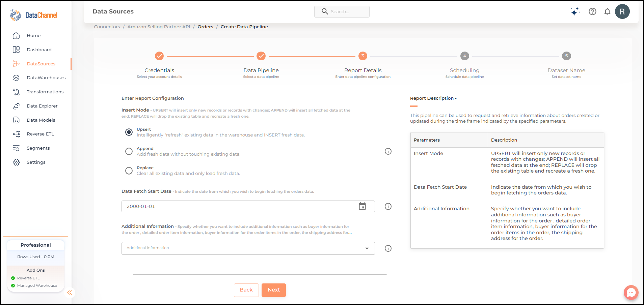Open Home from the sidebar

(x=34, y=35)
